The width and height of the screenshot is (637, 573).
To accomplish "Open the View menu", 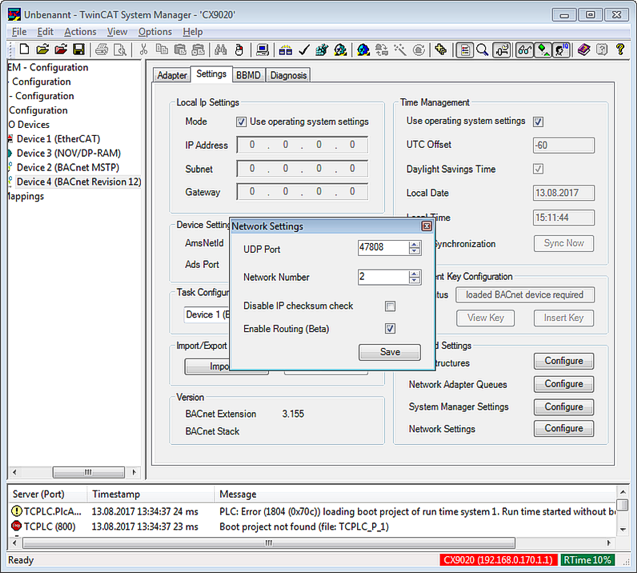I will (x=117, y=32).
